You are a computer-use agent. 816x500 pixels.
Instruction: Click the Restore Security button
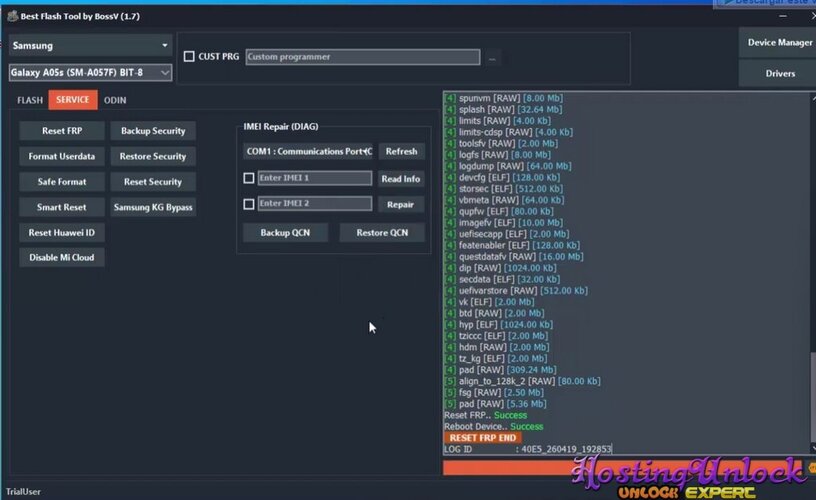[x=153, y=156]
